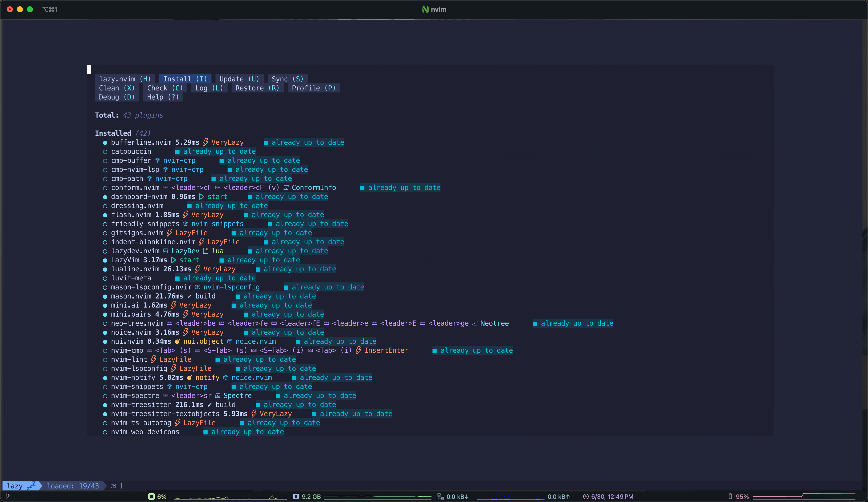868x502 pixels.
Task: Click the package icon next to cmp-buffer
Action: click(157, 161)
